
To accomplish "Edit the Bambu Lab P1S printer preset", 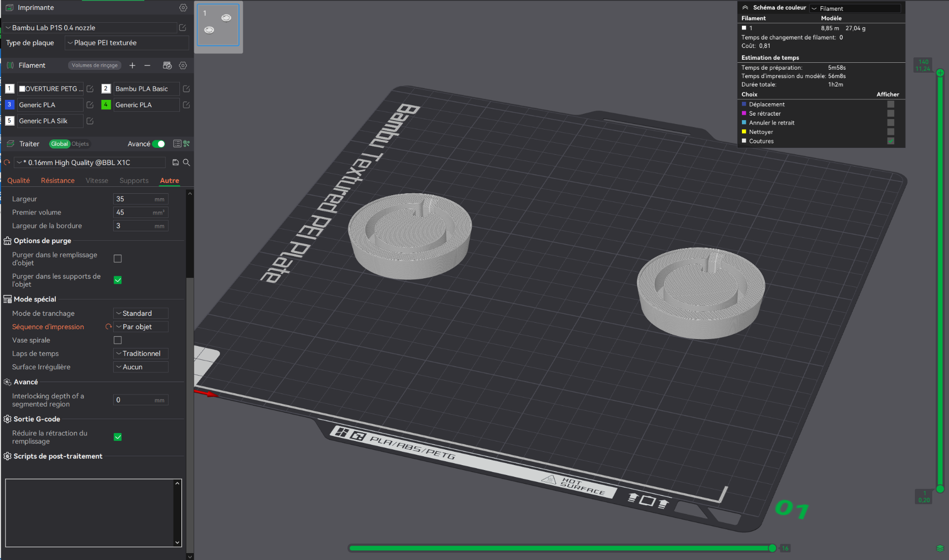I will coord(182,28).
